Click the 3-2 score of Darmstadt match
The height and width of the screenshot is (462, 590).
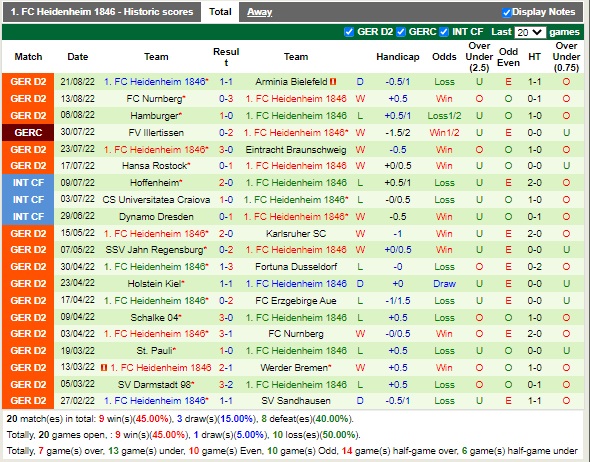click(x=226, y=384)
